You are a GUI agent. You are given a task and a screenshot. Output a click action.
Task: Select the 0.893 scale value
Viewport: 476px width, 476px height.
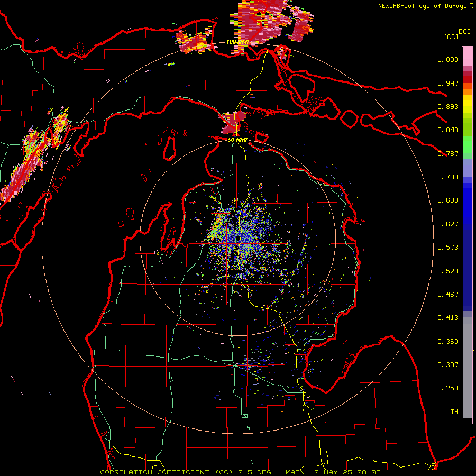click(448, 106)
